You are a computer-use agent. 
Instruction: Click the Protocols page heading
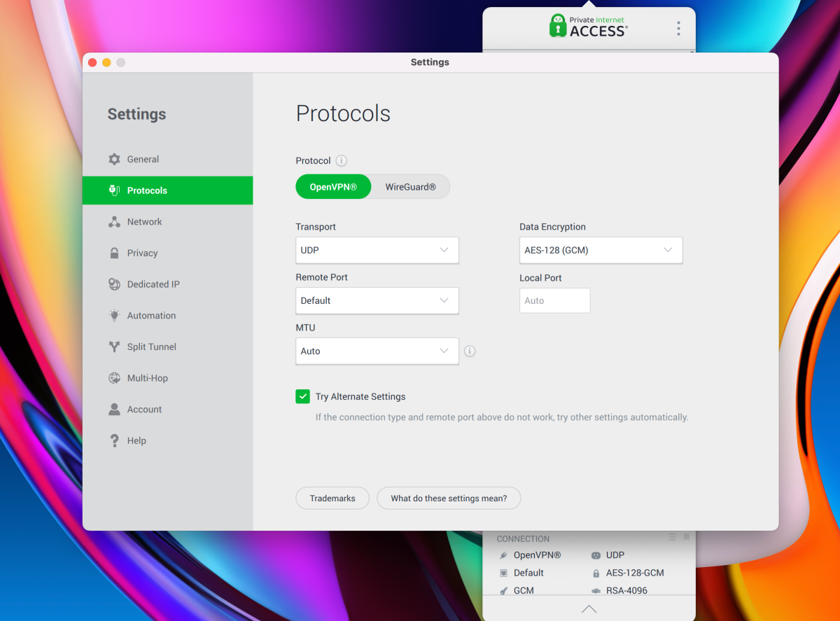(343, 113)
